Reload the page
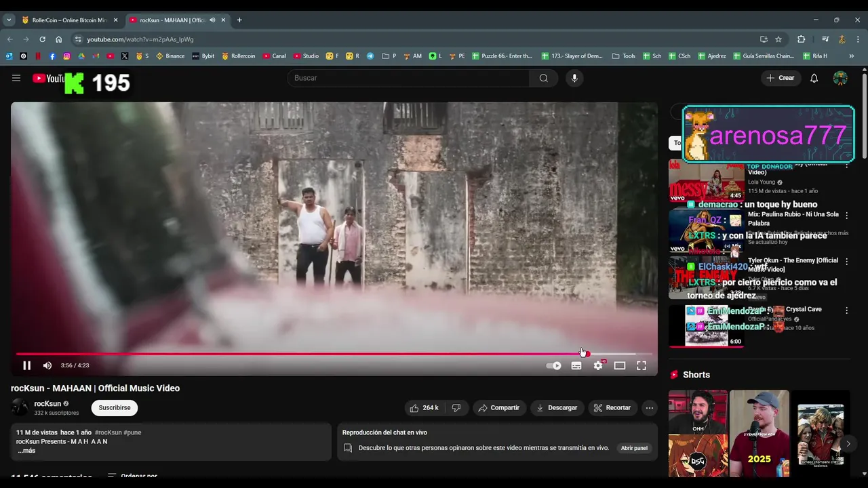868x488 pixels. pyautogui.click(x=42, y=39)
